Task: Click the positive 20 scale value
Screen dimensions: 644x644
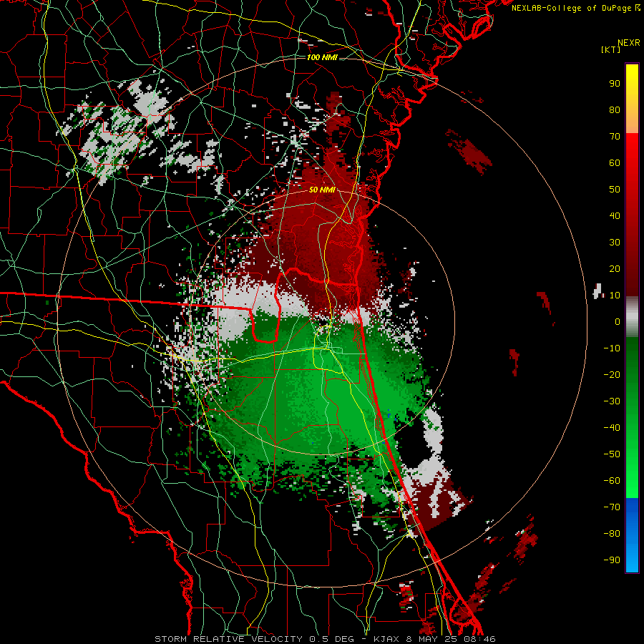Action: pos(615,268)
